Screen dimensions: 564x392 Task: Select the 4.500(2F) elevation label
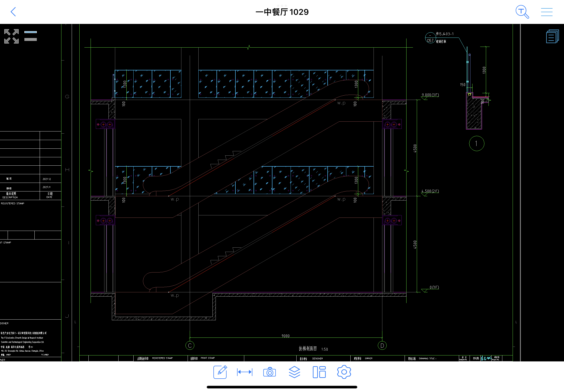[430, 191]
